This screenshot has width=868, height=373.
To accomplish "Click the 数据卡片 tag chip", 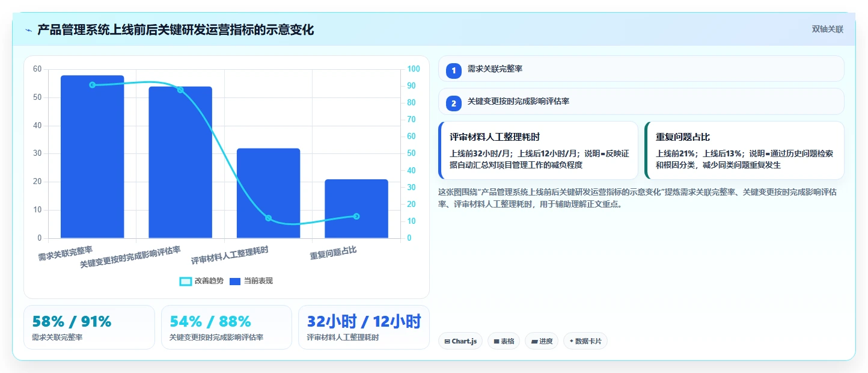I will pos(585,341).
